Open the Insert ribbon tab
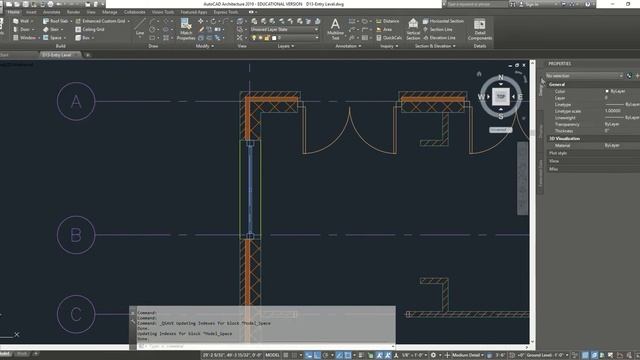The height and width of the screenshot is (360, 640). (x=31, y=12)
